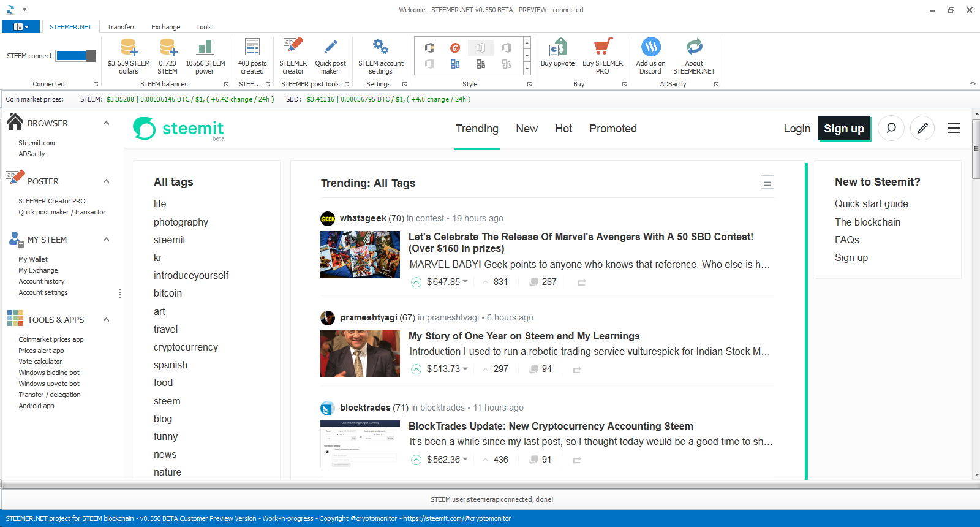This screenshot has height=527, width=980.
Task: Click the STEEM dollars balance icon
Action: (x=129, y=47)
